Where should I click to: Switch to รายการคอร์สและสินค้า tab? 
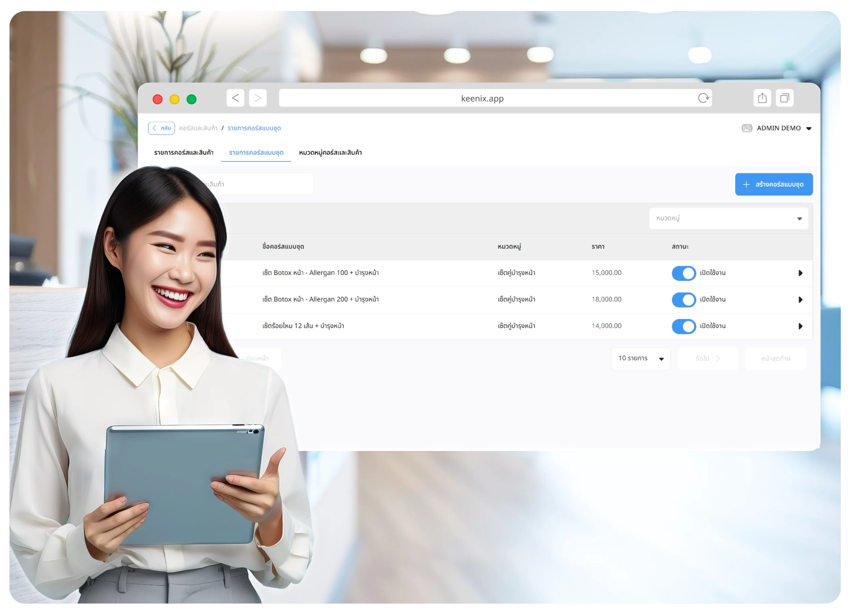(x=183, y=152)
